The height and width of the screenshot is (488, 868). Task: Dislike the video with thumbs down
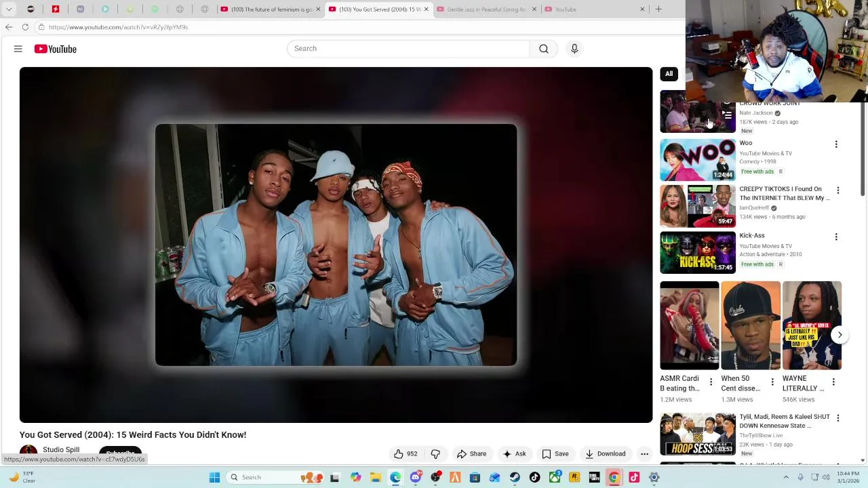[x=435, y=454]
